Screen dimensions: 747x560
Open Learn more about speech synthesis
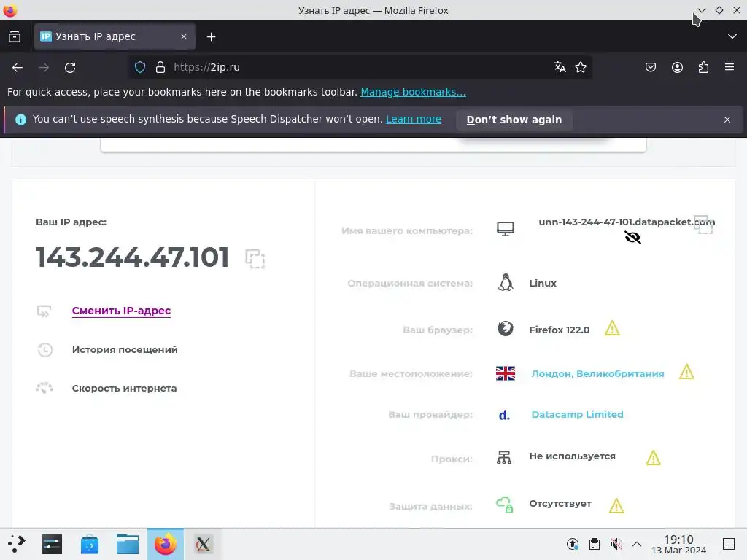pos(414,119)
